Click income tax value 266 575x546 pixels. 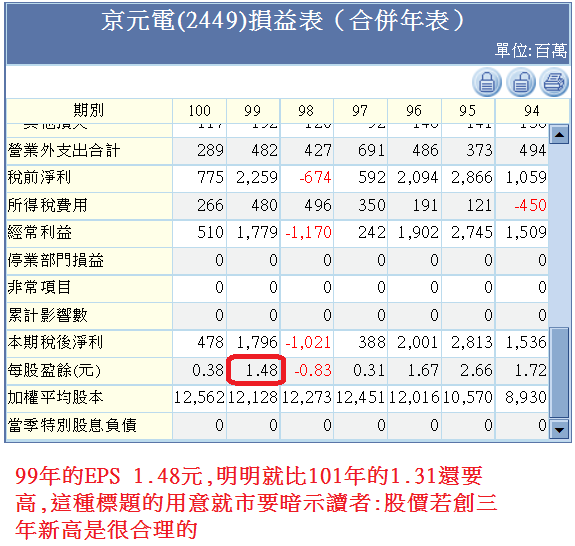click(x=210, y=205)
